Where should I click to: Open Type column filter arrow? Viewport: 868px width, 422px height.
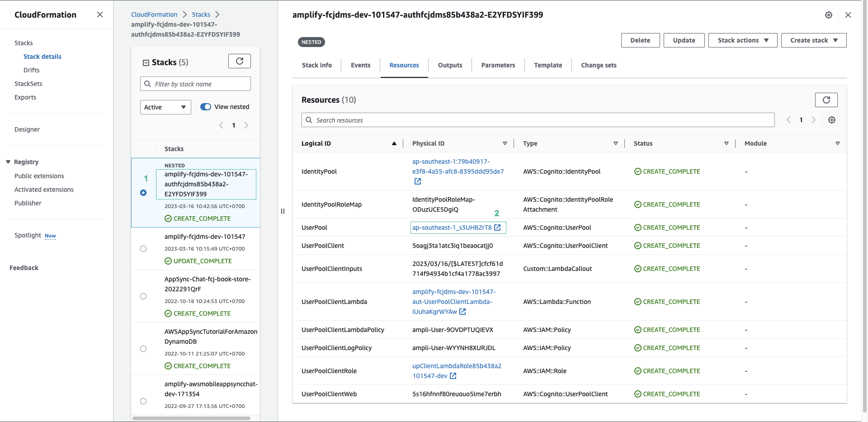coord(616,143)
